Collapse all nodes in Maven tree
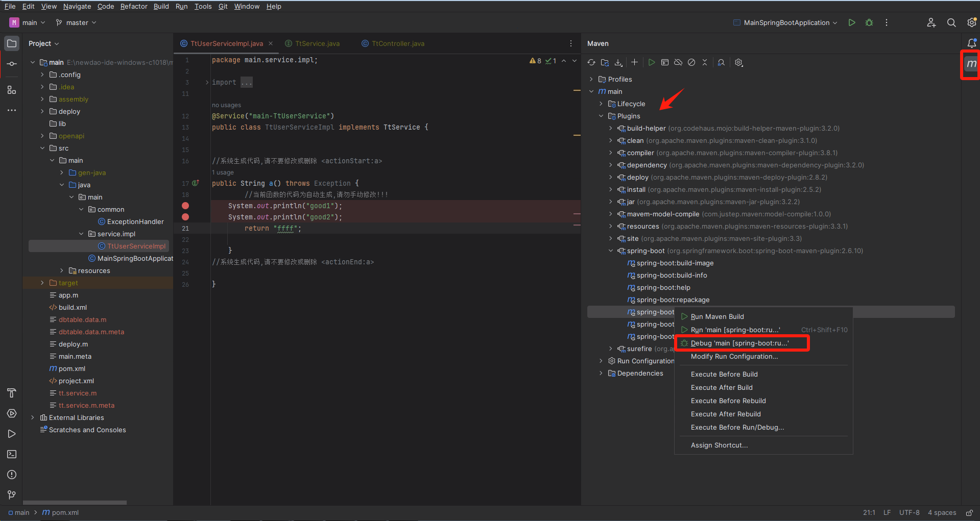Image resolution: width=980 pixels, height=521 pixels. (705, 62)
